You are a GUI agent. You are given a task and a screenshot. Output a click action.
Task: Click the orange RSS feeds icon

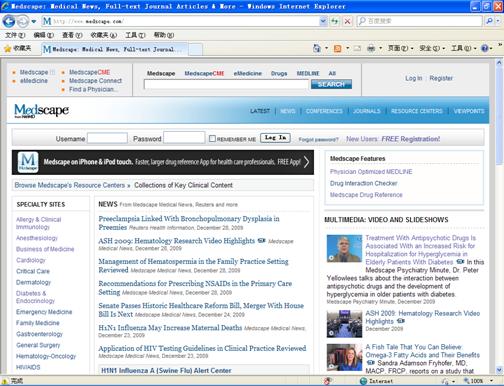tap(338, 49)
